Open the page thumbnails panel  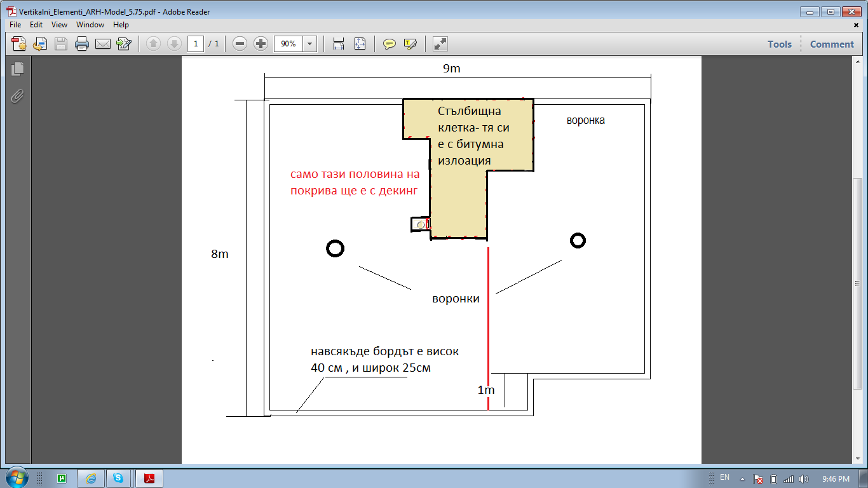pyautogui.click(x=17, y=69)
